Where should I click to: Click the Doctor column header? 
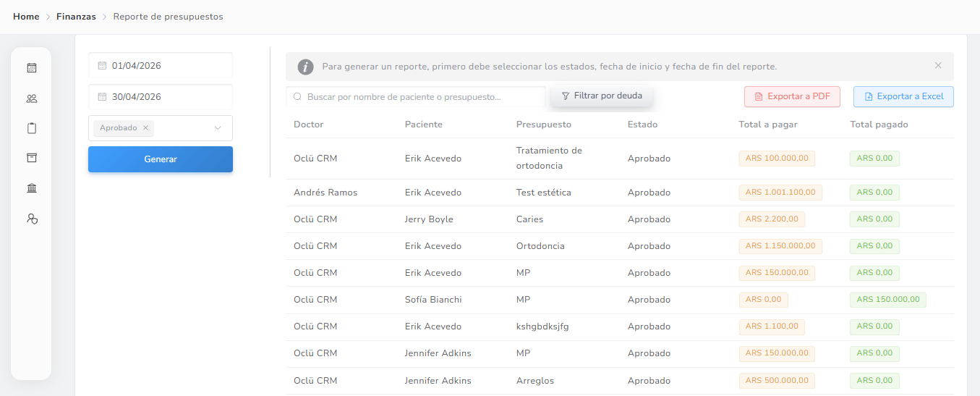tap(309, 125)
